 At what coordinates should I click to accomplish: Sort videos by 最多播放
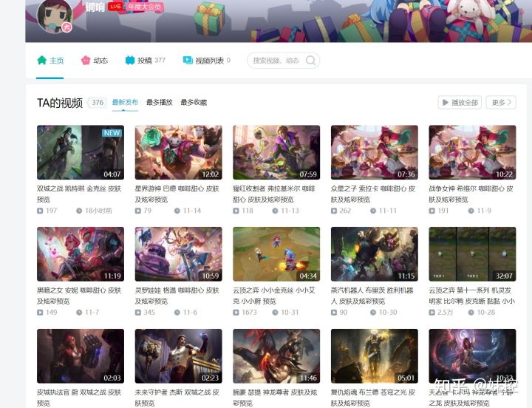tap(160, 102)
